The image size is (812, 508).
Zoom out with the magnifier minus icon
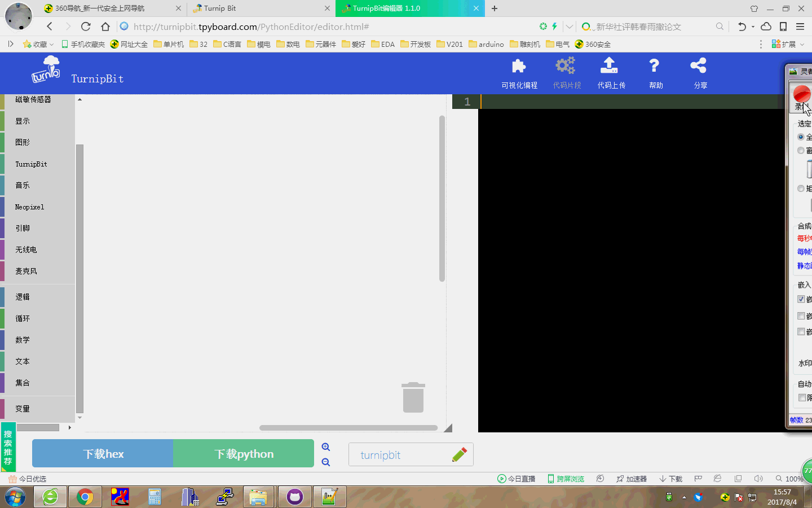click(326, 462)
